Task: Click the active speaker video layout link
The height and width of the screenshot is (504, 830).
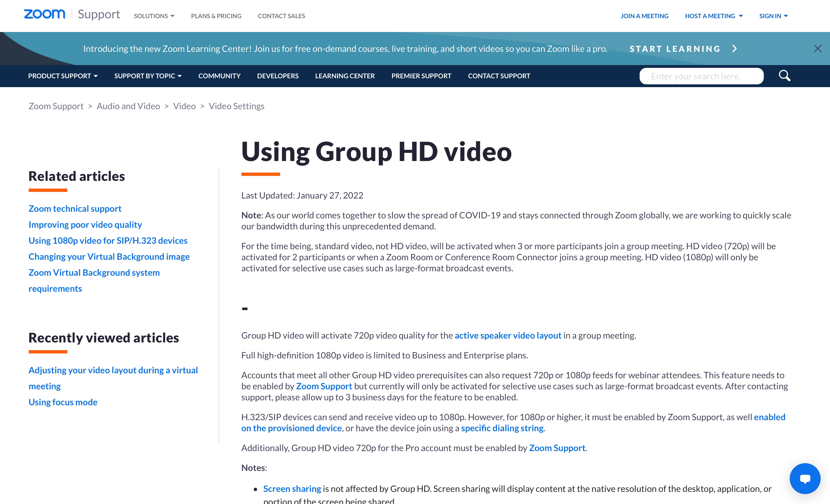Action: coord(508,335)
